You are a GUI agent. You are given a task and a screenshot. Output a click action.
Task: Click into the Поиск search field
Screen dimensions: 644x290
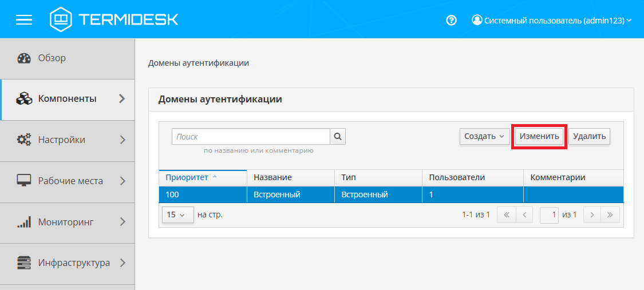tap(251, 137)
